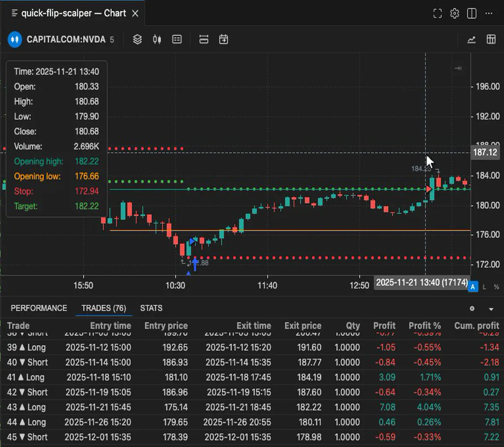The width and height of the screenshot is (504, 447).
Task: Open the more actions ellipsis menu
Action: coord(489,14)
